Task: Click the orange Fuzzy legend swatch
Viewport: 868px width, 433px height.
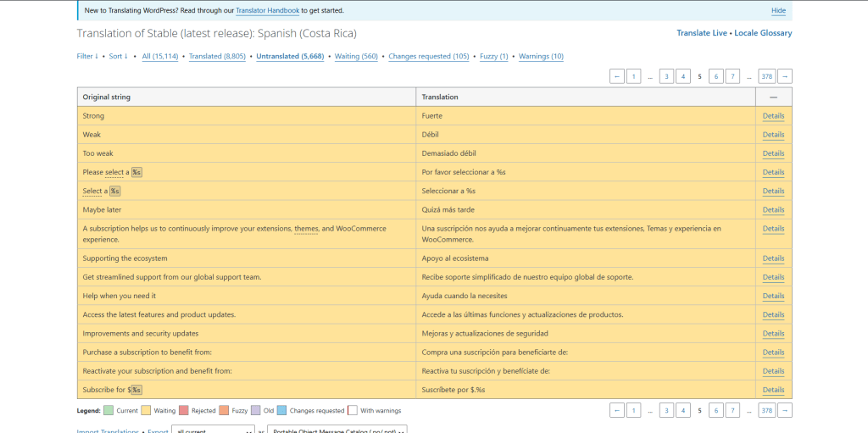Action: (224, 411)
